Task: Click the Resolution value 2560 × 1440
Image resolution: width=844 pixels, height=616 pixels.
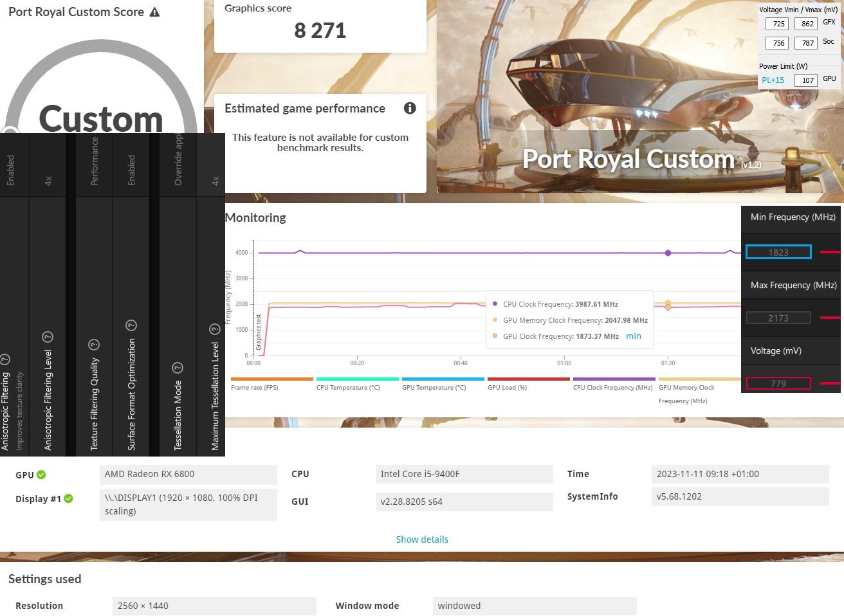Action: pyautogui.click(x=214, y=606)
